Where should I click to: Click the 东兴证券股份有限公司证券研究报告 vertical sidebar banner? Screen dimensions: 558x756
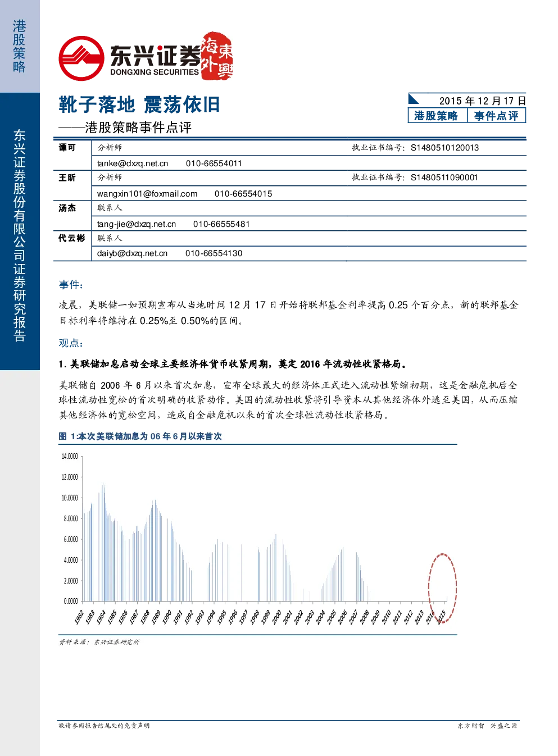tap(20, 235)
